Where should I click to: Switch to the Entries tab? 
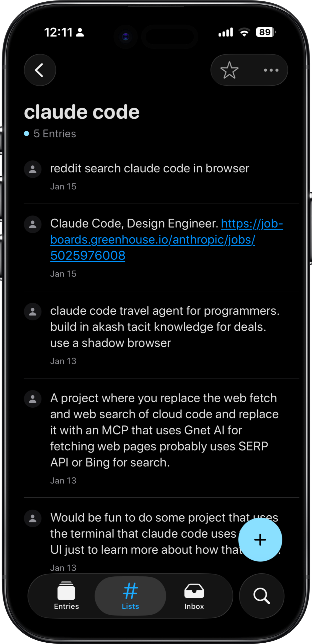pos(66,596)
